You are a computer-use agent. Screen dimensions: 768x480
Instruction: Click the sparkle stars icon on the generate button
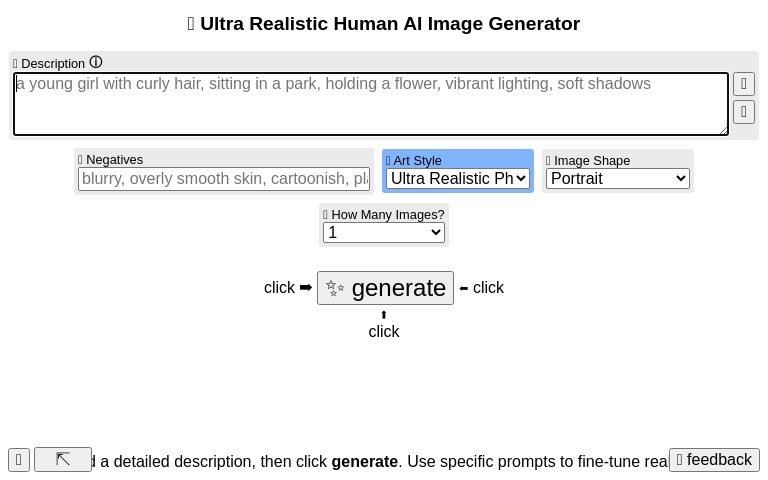(335, 288)
